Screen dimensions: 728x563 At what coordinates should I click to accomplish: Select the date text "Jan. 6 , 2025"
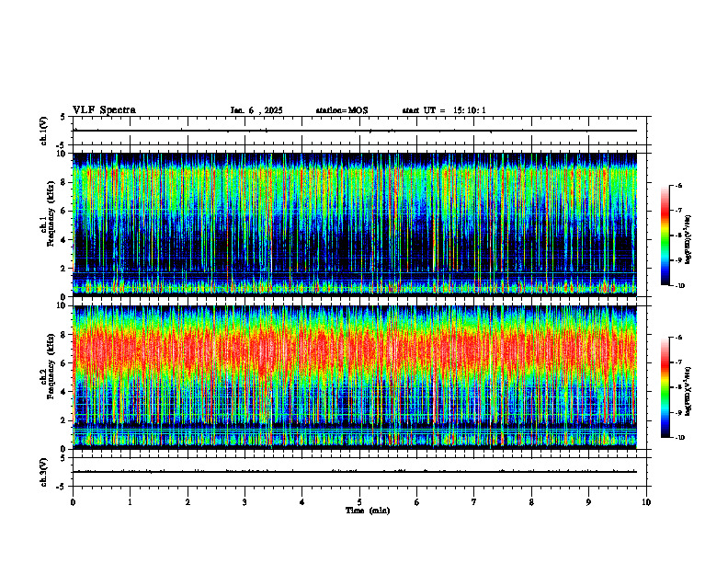[x=256, y=110]
